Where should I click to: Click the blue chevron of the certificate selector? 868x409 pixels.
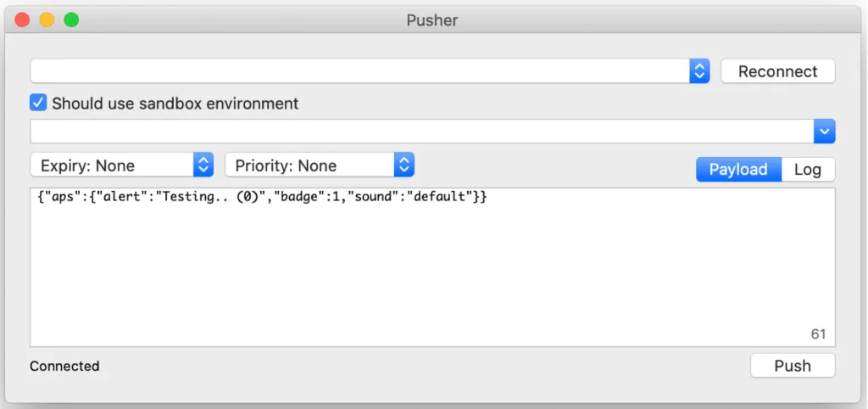click(699, 71)
